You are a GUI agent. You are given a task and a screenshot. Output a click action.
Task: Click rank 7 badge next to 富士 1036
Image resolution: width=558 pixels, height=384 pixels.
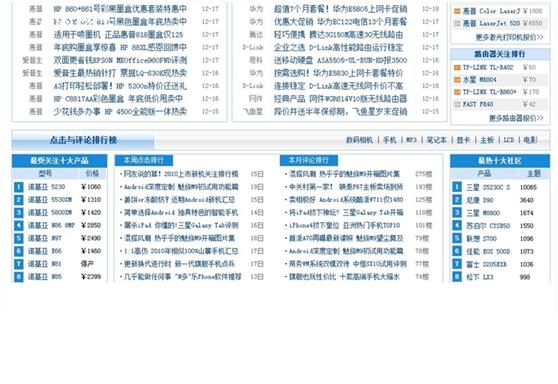pos(457,264)
